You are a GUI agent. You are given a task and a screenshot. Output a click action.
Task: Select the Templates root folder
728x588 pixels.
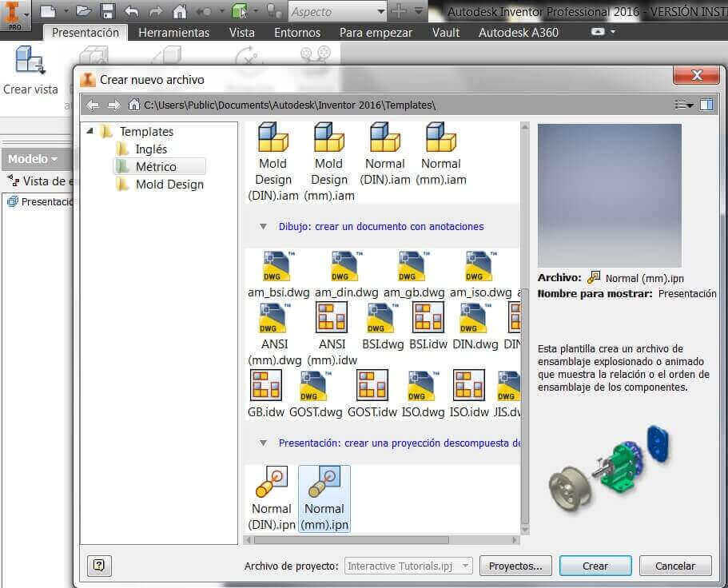(137, 131)
